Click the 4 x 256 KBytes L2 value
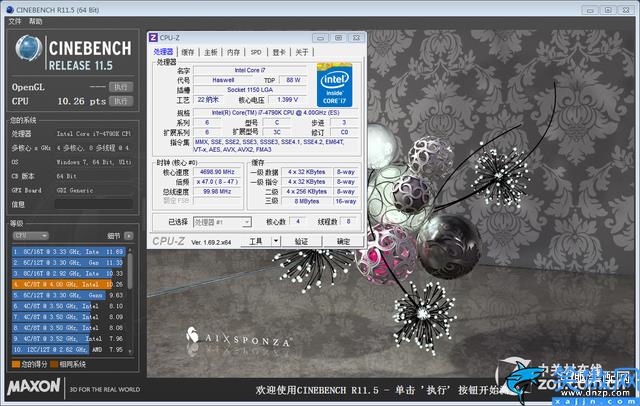The height and width of the screenshot is (406, 640). pyautogui.click(x=307, y=191)
